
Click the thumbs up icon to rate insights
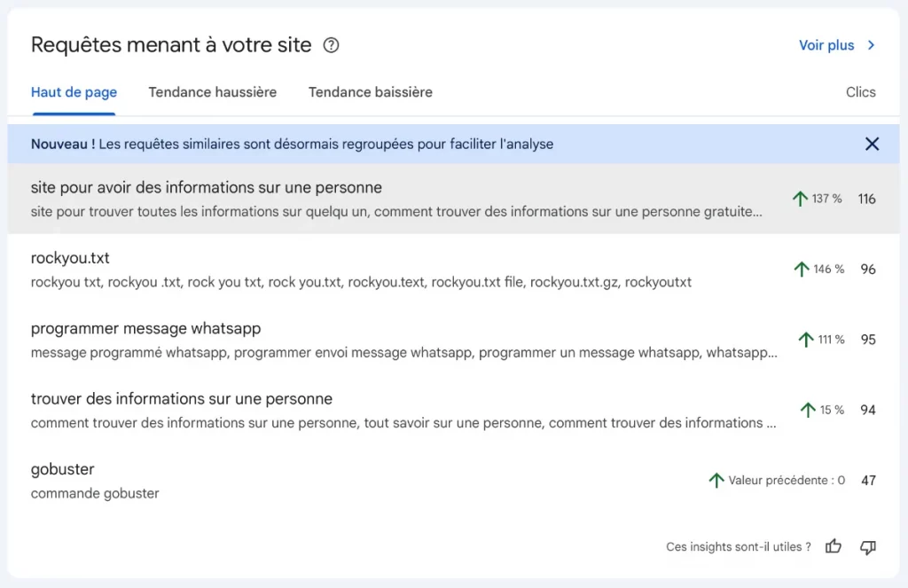click(834, 547)
